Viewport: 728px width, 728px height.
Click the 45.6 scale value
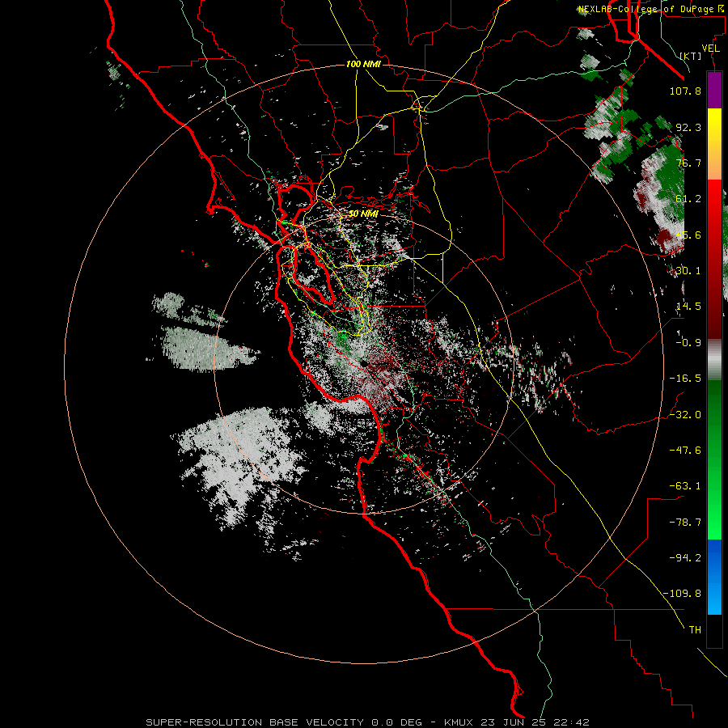[688, 235]
